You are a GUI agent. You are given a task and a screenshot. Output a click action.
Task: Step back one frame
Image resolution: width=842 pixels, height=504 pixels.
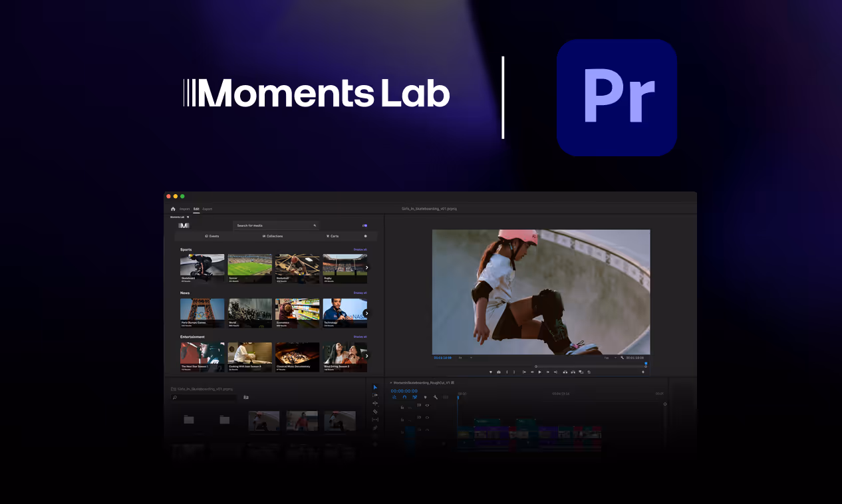(x=532, y=372)
